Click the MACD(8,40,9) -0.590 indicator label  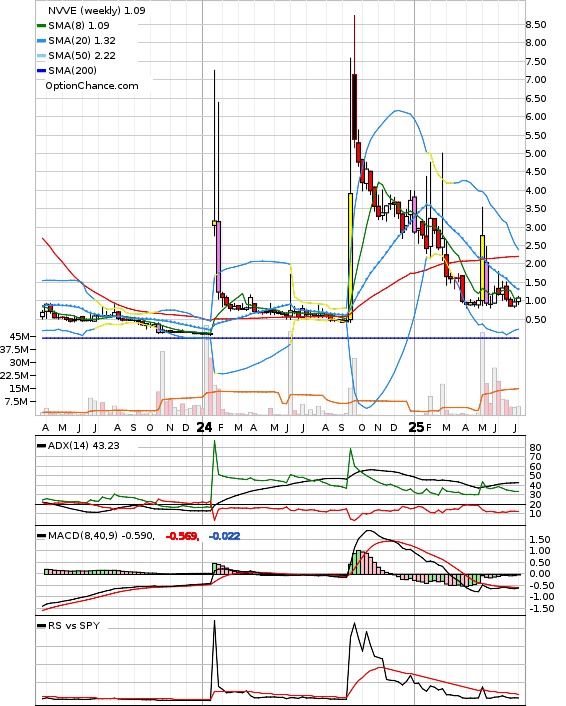coord(101,536)
